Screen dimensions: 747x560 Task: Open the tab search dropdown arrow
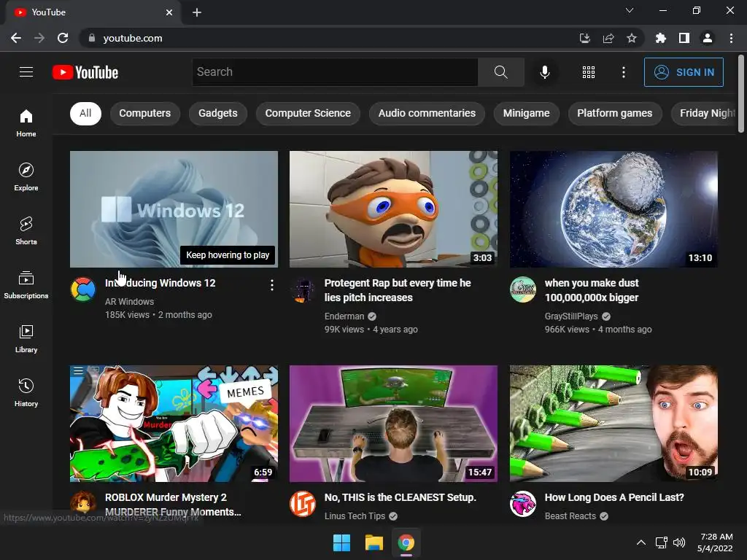(x=630, y=10)
